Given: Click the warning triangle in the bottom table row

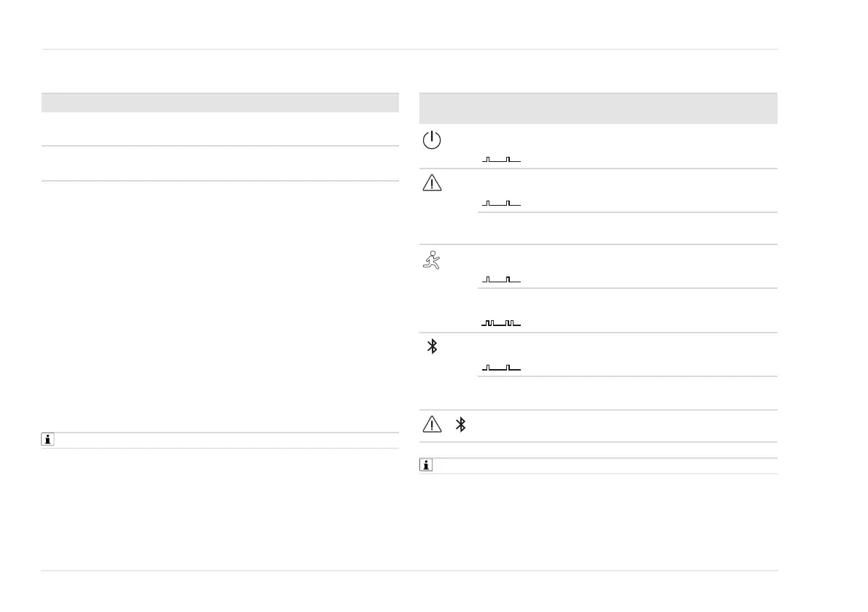Looking at the screenshot, I should point(432,425).
